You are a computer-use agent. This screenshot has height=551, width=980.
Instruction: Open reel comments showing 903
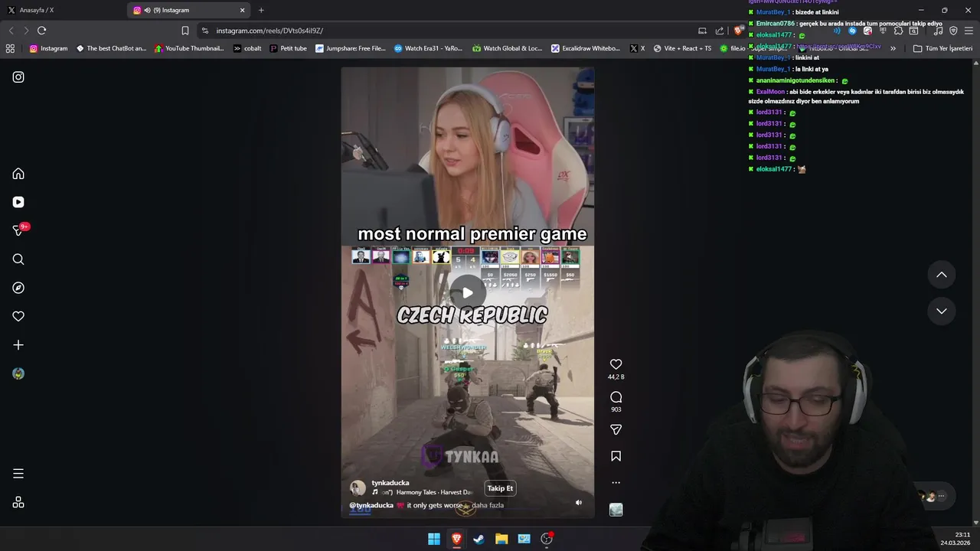pyautogui.click(x=616, y=397)
